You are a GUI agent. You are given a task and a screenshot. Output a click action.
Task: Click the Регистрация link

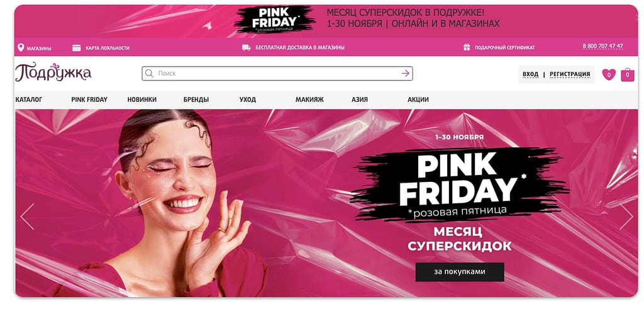pyautogui.click(x=570, y=74)
